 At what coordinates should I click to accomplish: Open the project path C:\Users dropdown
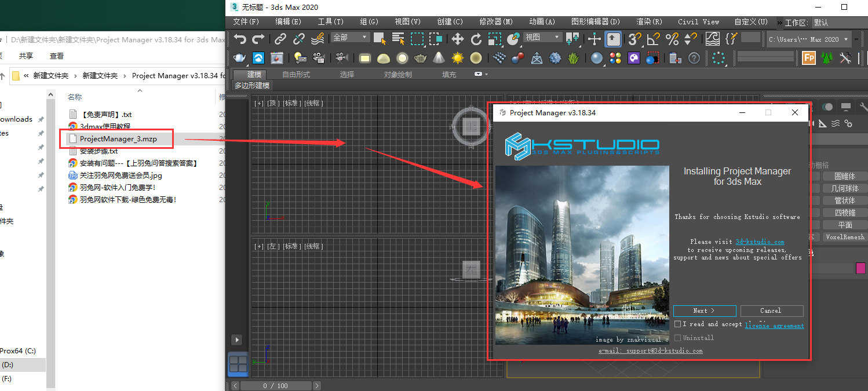(808, 39)
